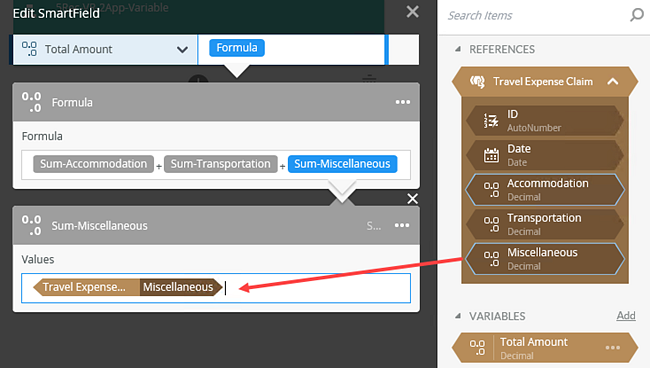Collapse the REFERENCES section
Screen dimensions: 650x368
click(458, 49)
